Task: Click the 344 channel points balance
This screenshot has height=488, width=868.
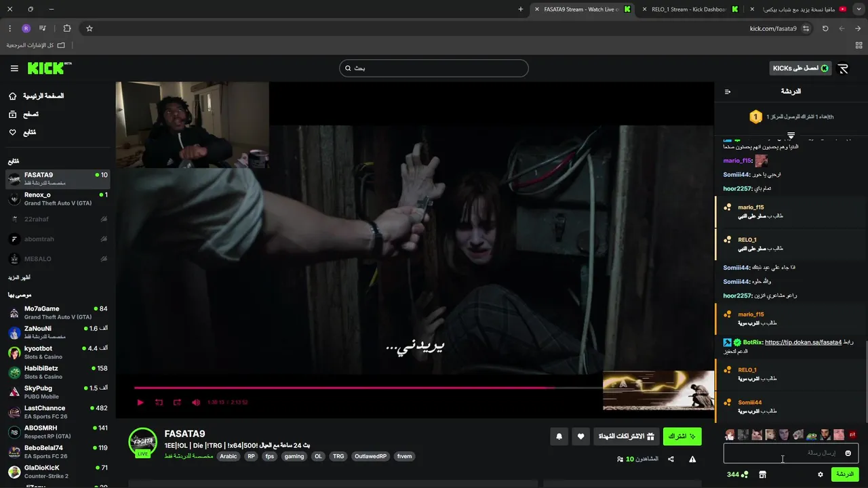Action: (x=738, y=474)
